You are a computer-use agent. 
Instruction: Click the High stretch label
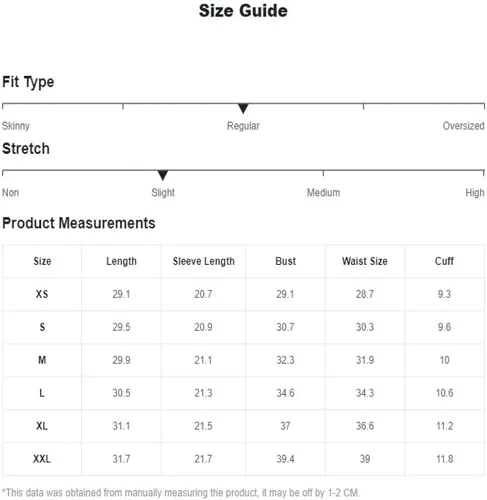475,193
